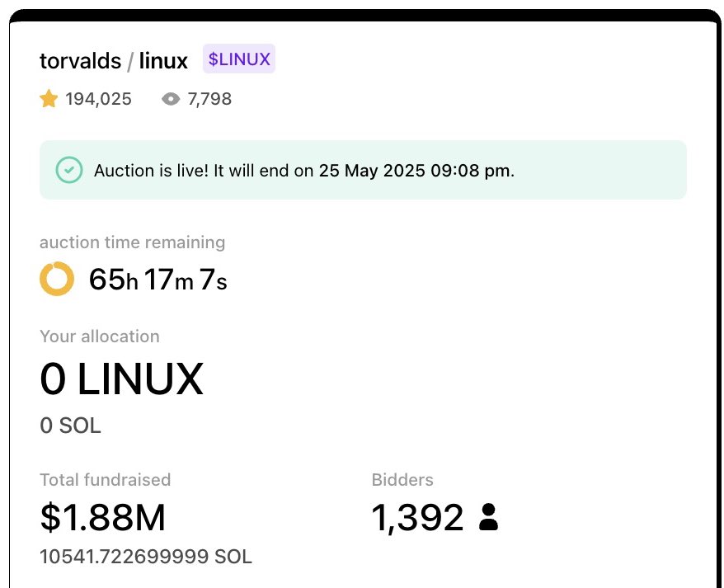The width and height of the screenshot is (724, 588).
Task: Click the 65h 17m 7s countdown
Action: 158,280
